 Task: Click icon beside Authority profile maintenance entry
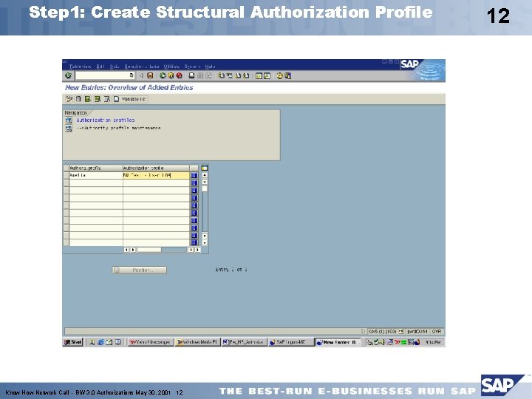point(69,129)
